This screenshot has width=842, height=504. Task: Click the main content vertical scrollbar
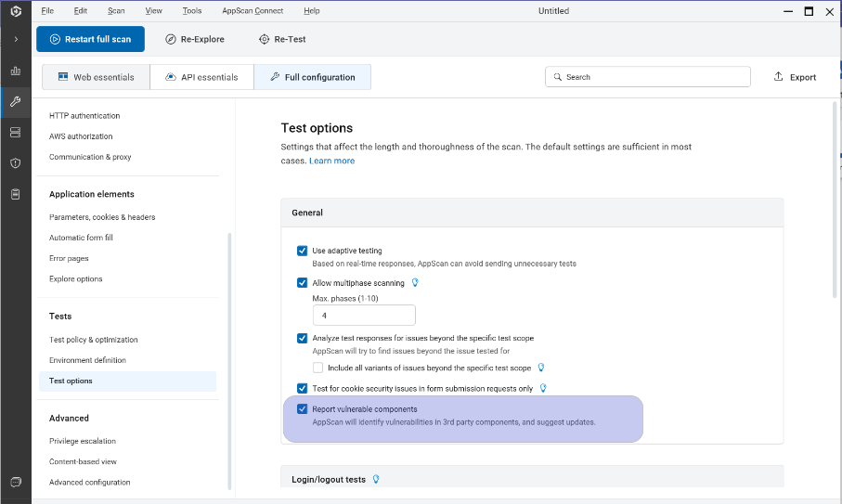coord(835,200)
